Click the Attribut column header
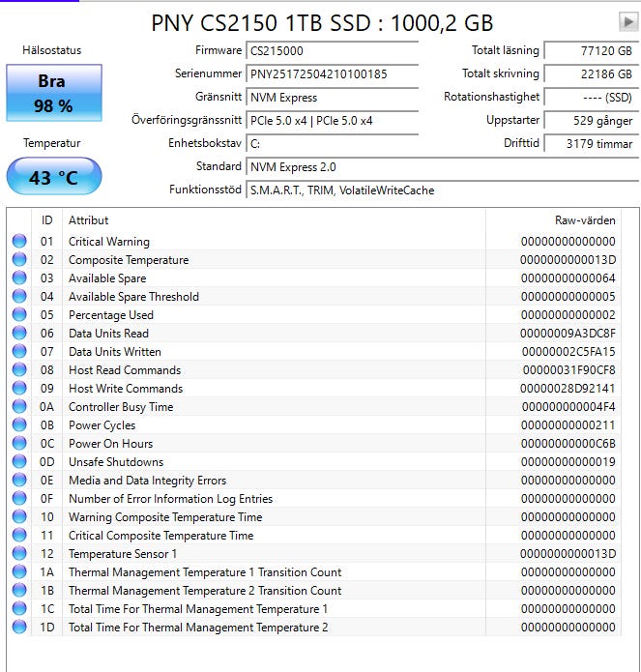 (275, 220)
